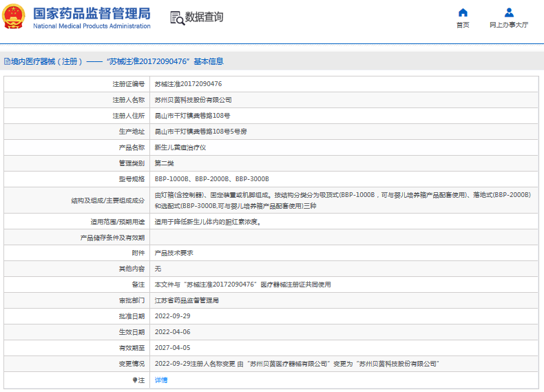Viewport: 544px width, 392px height.
Task: Click the 产品储存条件及有效期 label
Action: click(112, 238)
